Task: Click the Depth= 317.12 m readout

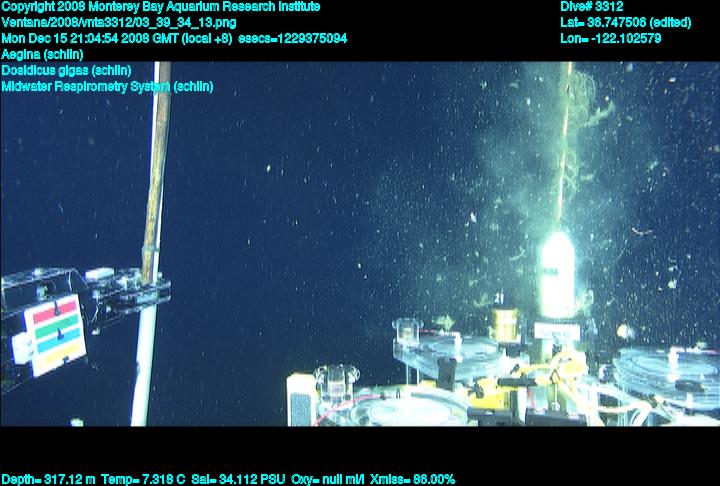Action: 47,479
